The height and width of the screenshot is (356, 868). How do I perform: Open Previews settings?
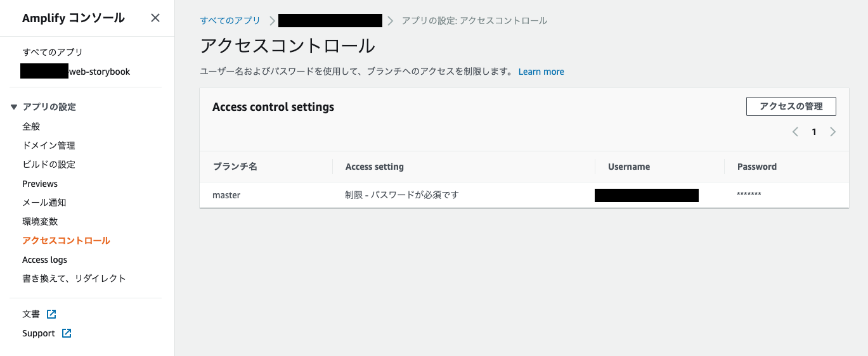click(40, 184)
